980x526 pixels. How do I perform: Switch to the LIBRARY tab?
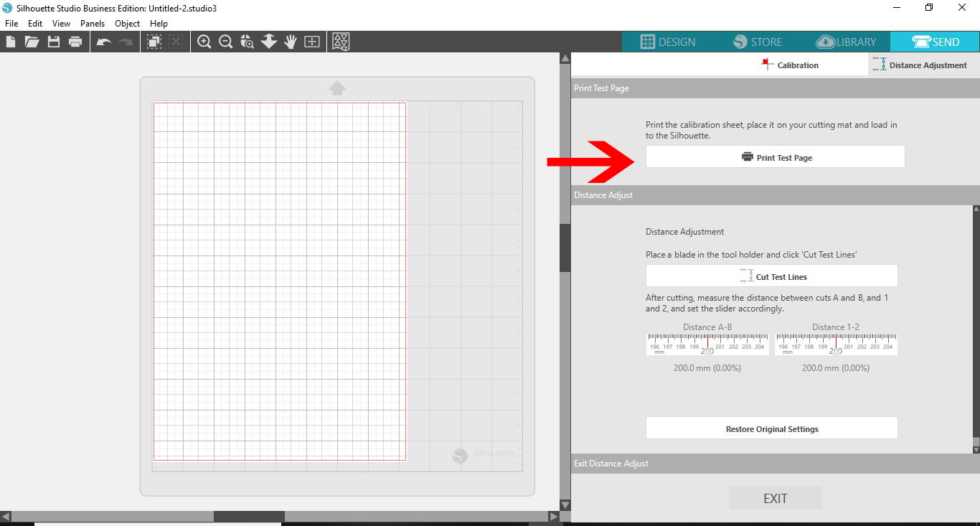coord(846,42)
